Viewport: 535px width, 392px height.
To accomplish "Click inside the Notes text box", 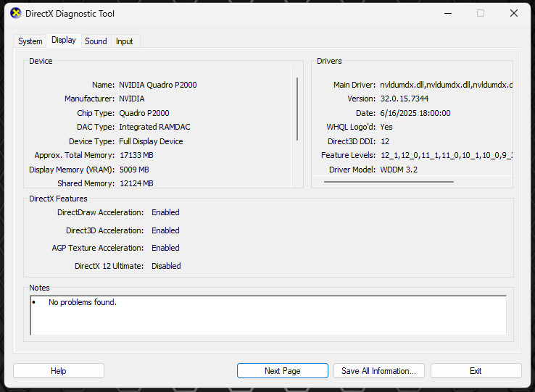I will (268, 315).
